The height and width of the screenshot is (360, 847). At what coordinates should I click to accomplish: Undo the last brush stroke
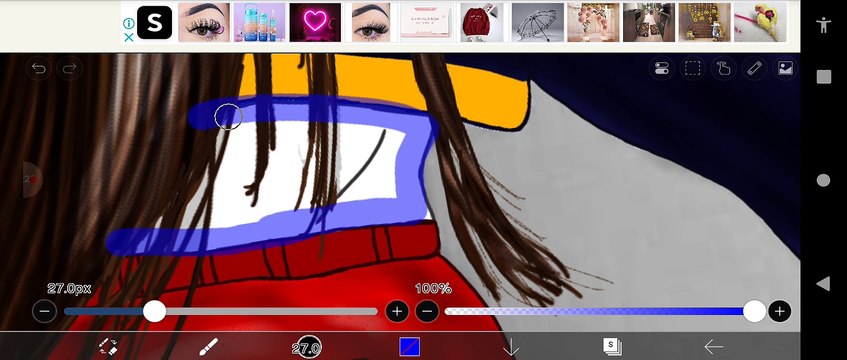[x=38, y=69]
